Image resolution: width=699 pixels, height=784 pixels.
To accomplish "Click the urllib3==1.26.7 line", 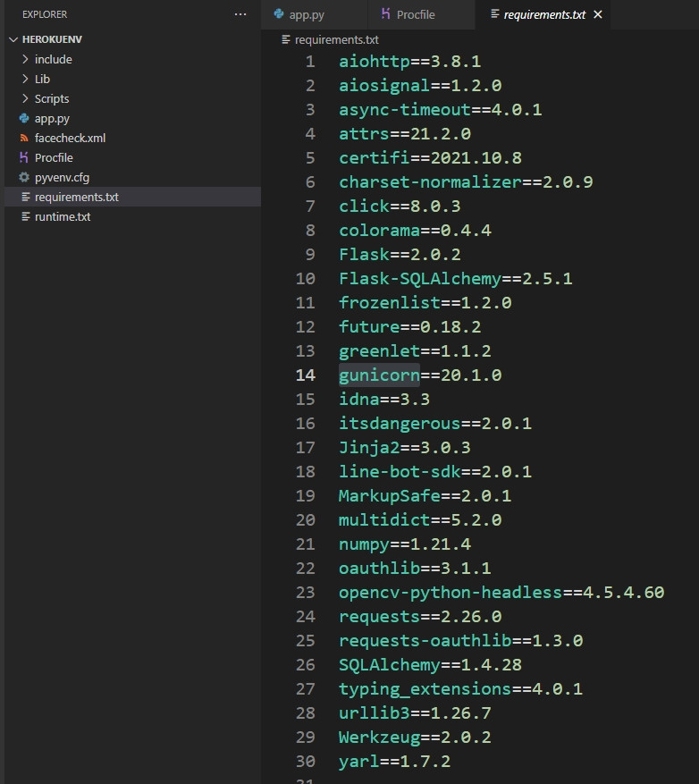I will pyautogui.click(x=415, y=713).
